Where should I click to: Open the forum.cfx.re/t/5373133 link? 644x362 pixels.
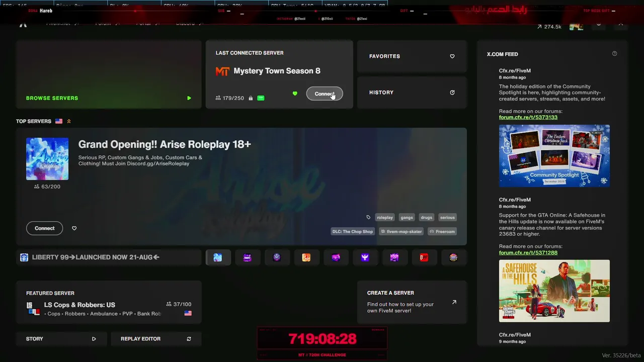(x=528, y=117)
